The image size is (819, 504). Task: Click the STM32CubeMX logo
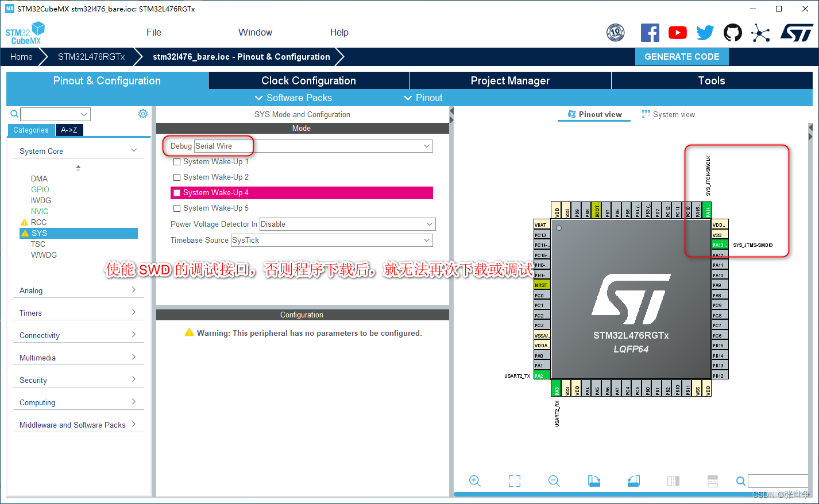point(25,33)
